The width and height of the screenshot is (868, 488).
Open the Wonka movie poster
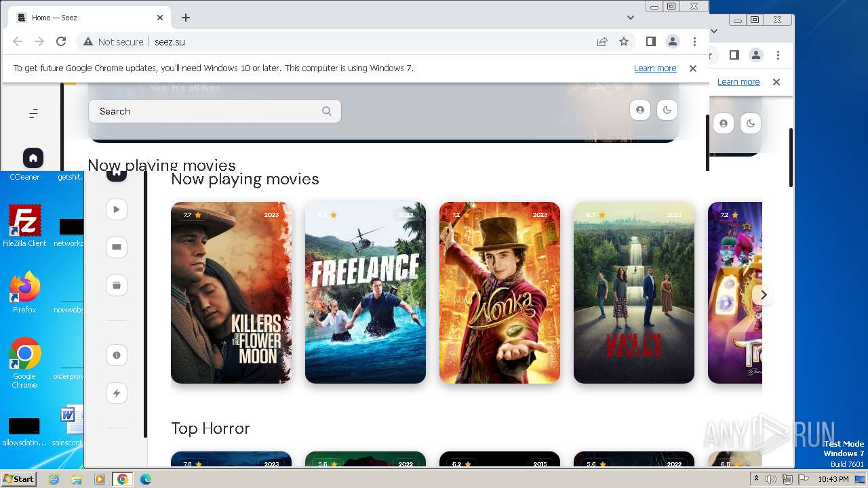click(x=500, y=293)
